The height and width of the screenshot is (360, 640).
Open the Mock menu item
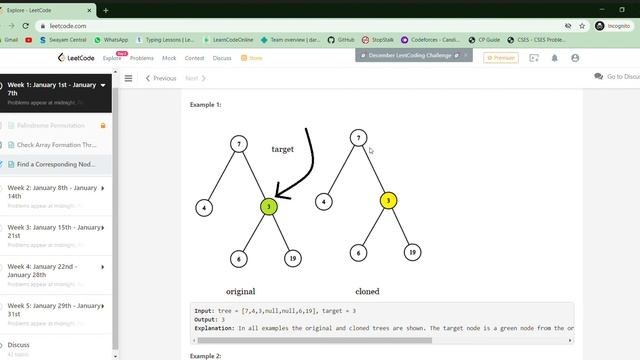169,58
